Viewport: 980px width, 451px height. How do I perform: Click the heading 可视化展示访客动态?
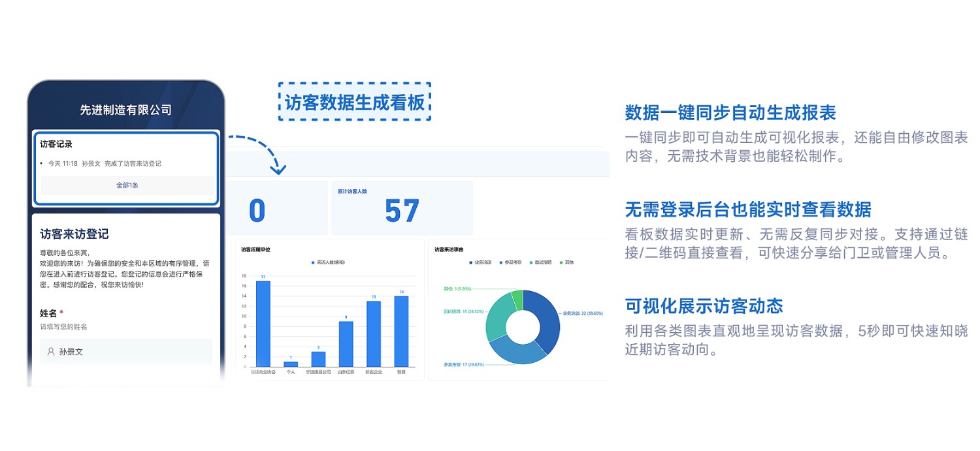click(704, 306)
